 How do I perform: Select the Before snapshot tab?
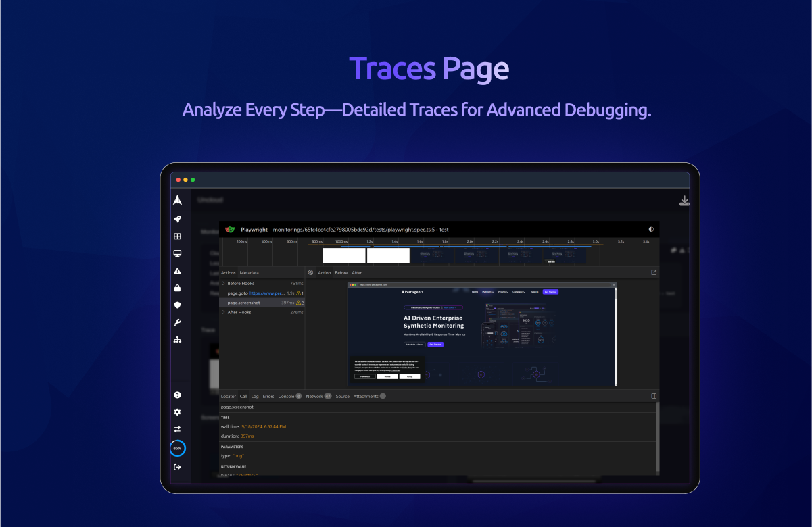pyautogui.click(x=341, y=273)
